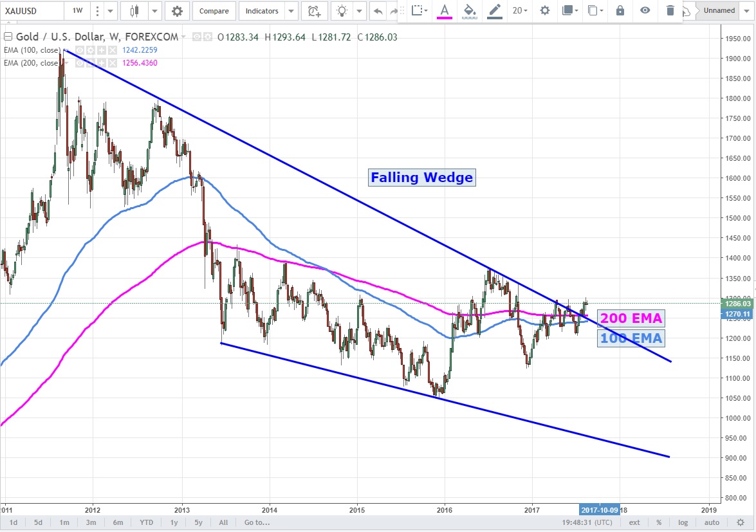
Task: Click the text color 'A' icon
Action: [444, 10]
